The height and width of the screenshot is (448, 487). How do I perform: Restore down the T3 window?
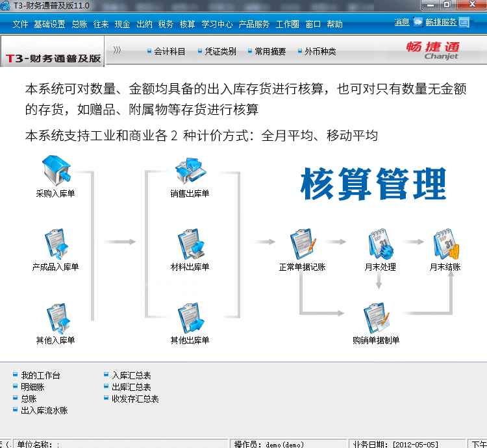[447, 5]
